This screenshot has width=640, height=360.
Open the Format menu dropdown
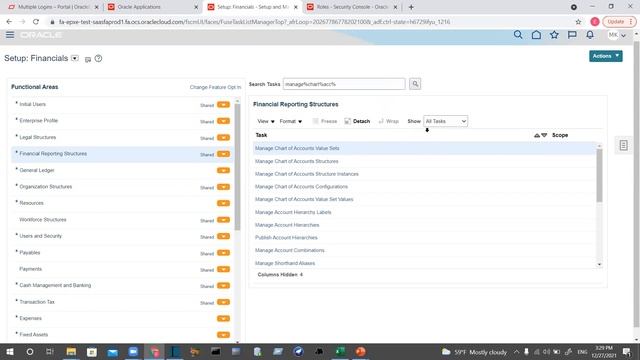(x=291, y=121)
